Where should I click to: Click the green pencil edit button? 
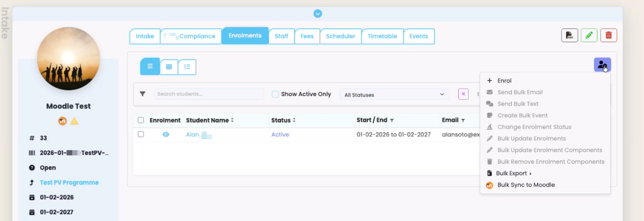[589, 36]
